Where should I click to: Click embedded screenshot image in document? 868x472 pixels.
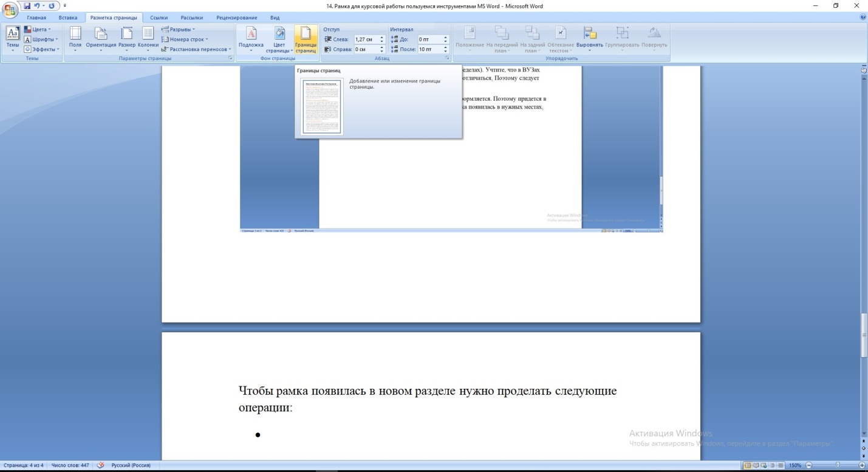(x=451, y=149)
